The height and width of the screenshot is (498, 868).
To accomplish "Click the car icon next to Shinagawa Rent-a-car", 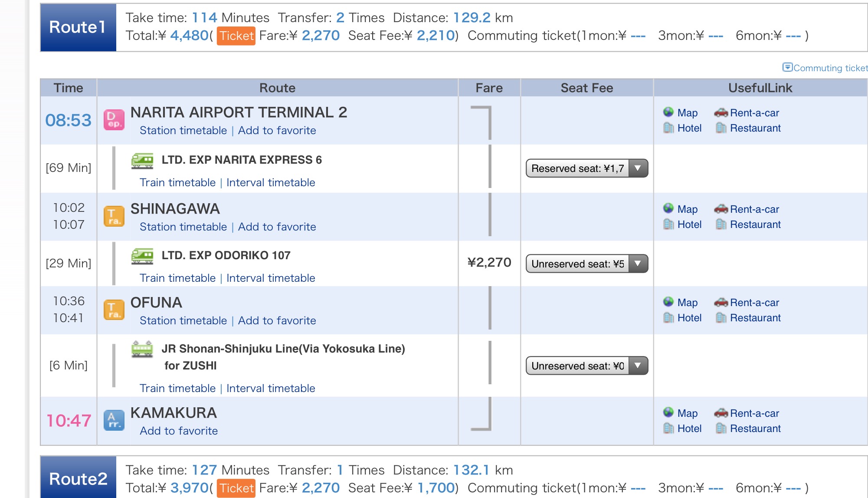I will [721, 209].
